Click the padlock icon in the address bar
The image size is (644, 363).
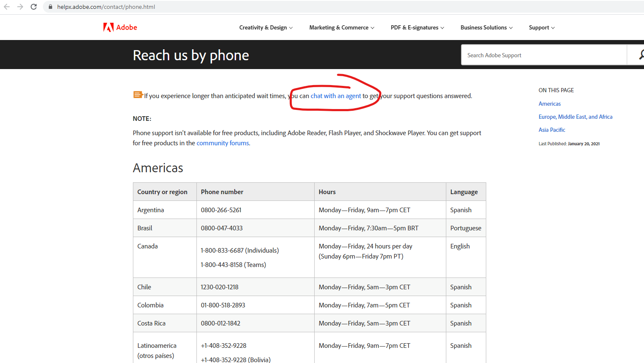tap(50, 7)
